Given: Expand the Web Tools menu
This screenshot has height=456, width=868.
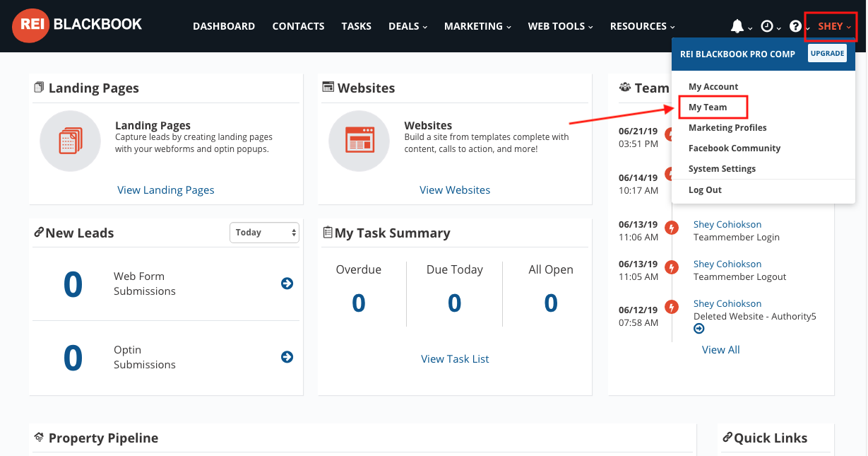Looking at the screenshot, I should click(561, 26).
